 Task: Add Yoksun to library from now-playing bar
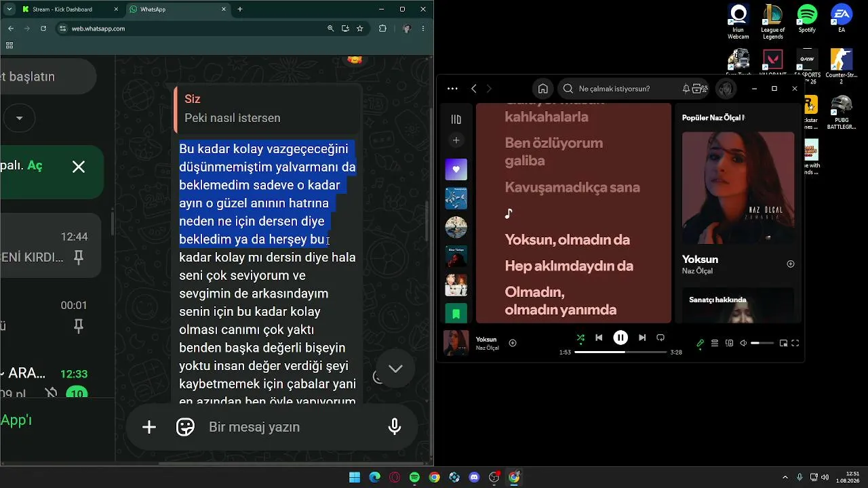click(513, 343)
